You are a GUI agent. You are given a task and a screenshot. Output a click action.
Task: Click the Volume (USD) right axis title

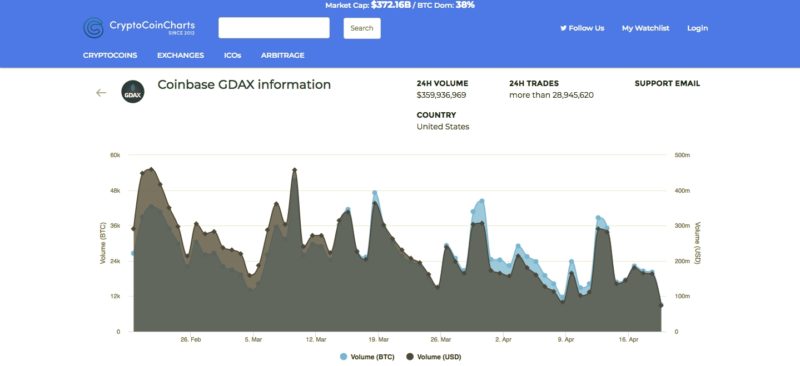pos(697,243)
